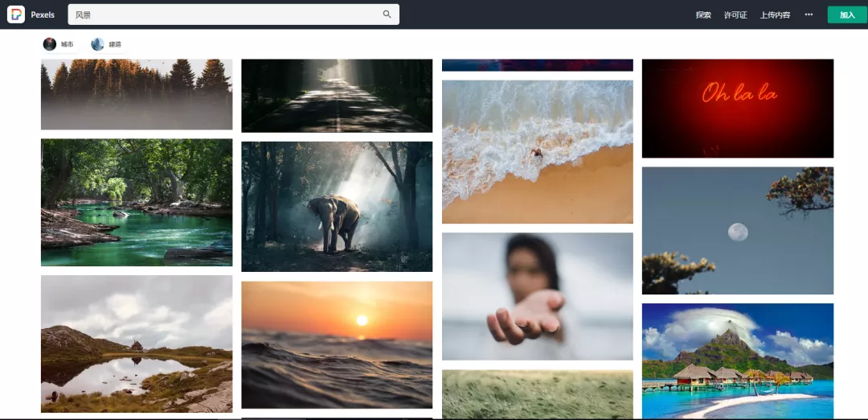Click the Pexels logo icon
The image size is (868, 420).
coord(16,14)
